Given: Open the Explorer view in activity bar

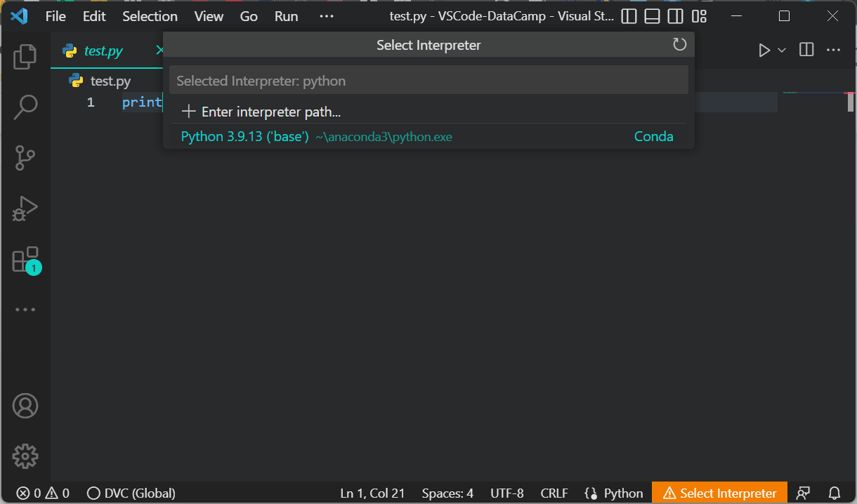Looking at the screenshot, I should (25, 57).
